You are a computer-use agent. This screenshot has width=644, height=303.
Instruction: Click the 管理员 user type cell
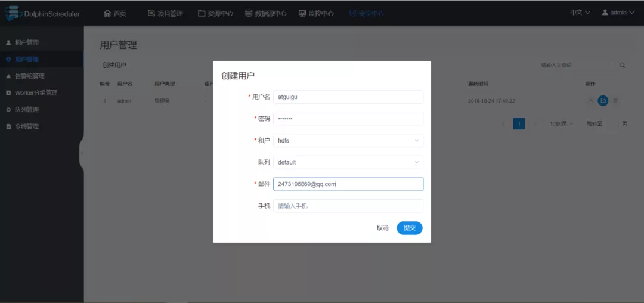click(162, 101)
